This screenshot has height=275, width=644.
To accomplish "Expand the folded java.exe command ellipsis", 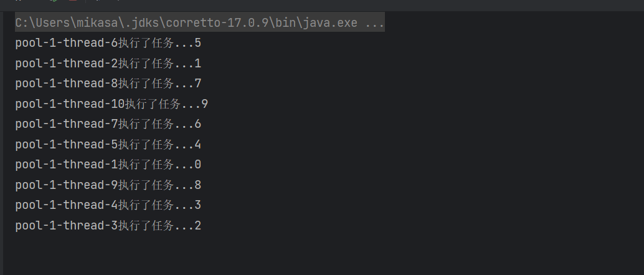I will [375, 24].
